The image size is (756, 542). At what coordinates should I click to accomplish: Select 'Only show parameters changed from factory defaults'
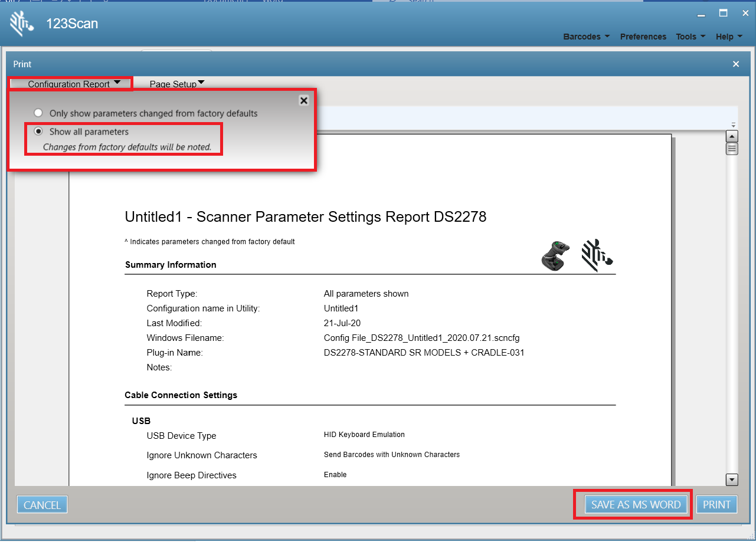38,113
